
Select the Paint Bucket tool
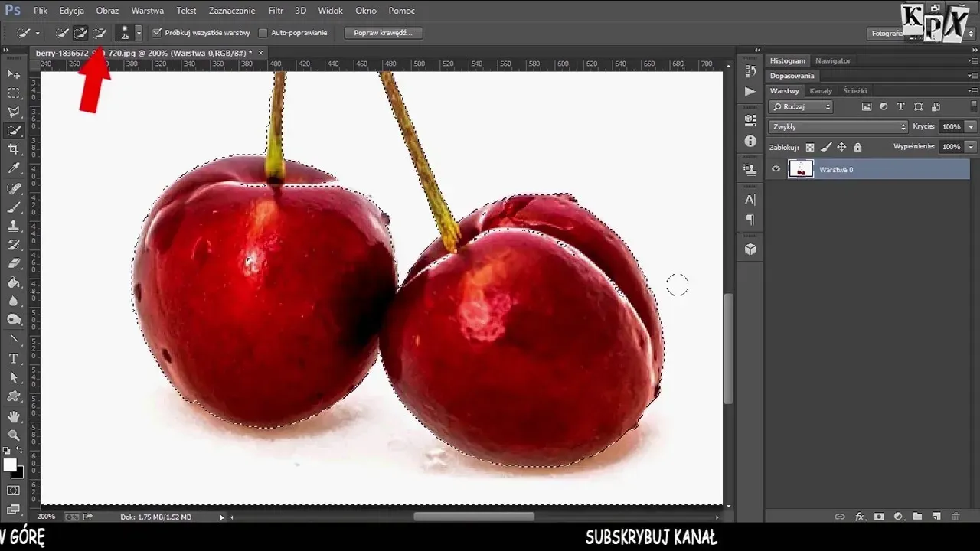[x=14, y=282]
